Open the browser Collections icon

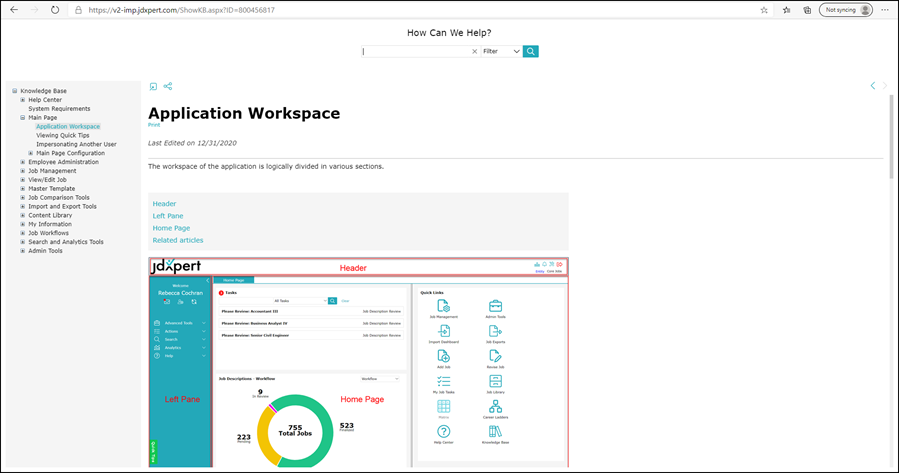pos(806,10)
